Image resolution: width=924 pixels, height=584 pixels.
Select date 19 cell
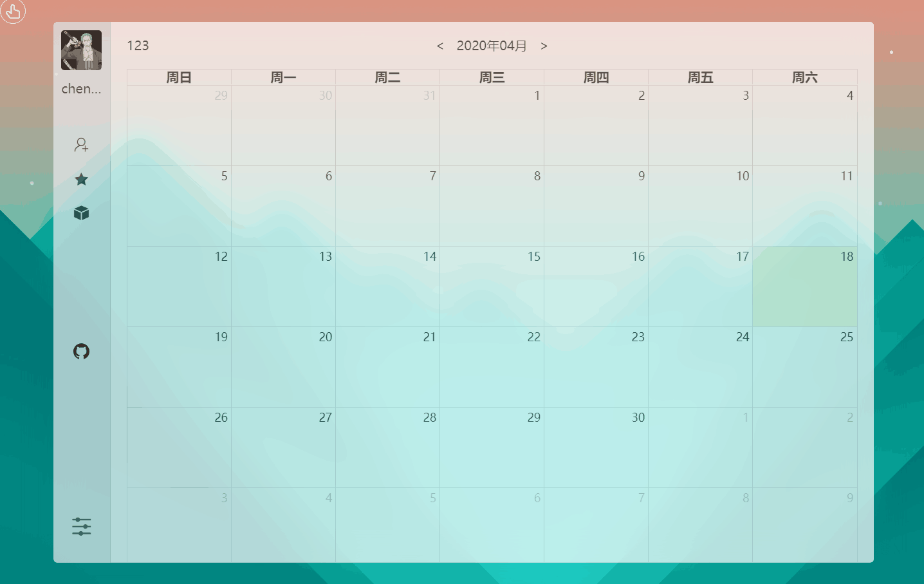pyautogui.click(x=179, y=367)
